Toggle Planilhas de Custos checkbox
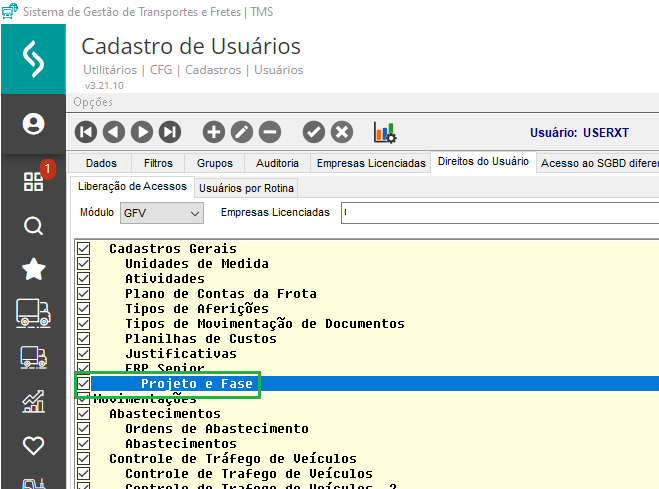 point(84,338)
